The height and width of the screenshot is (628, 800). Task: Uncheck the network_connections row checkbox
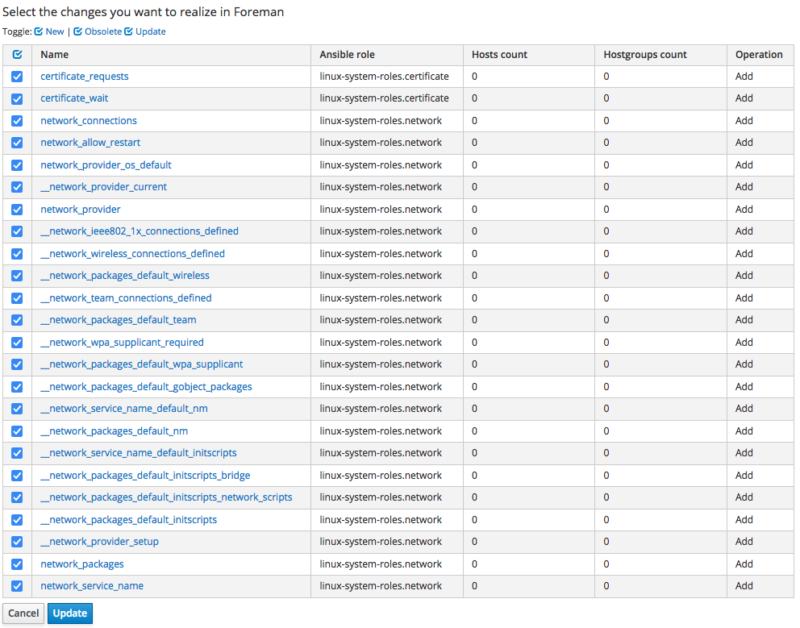(16, 120)
